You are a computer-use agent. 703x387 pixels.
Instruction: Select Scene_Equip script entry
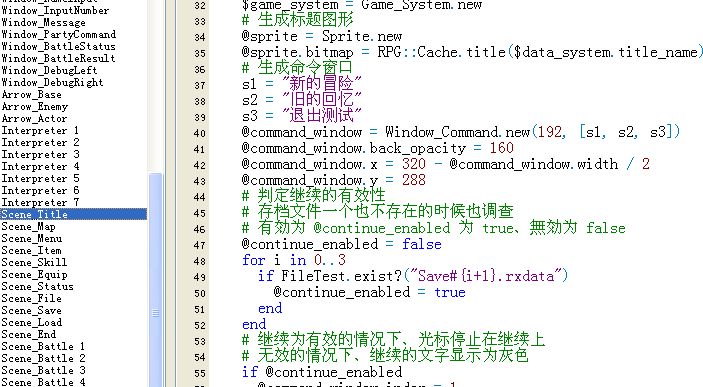[x=34, y=274]
